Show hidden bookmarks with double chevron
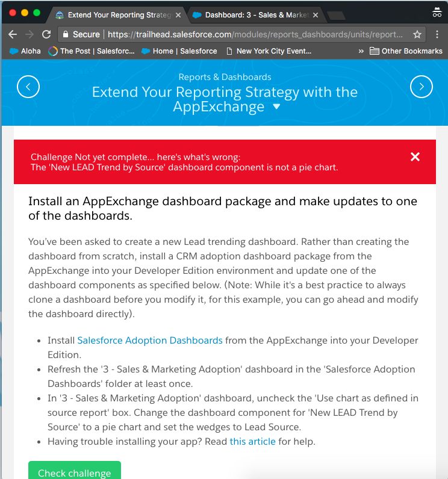 [x=361, y=51]
